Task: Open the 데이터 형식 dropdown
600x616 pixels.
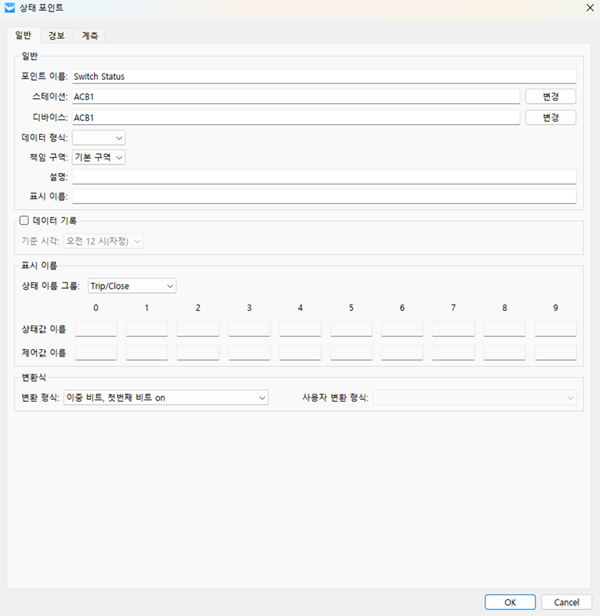Action: pos(99,137)
